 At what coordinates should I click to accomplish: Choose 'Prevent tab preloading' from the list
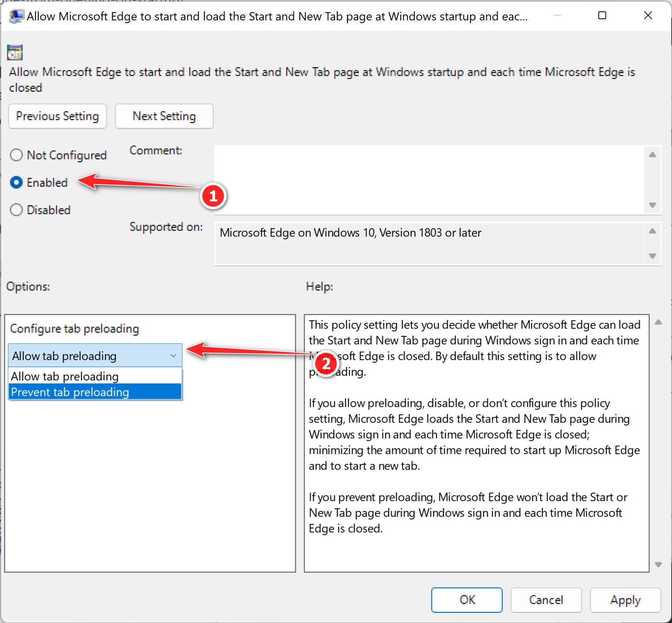pos(95,392)
